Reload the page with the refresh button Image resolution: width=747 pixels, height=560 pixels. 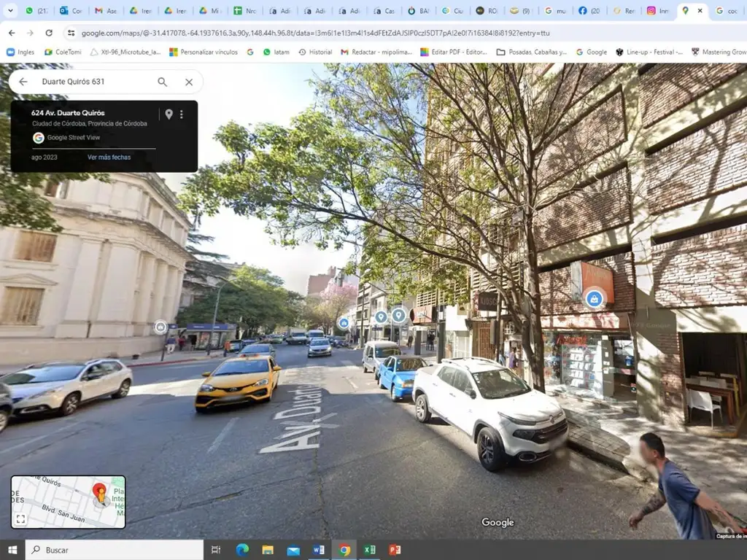[x=49, y=33]
